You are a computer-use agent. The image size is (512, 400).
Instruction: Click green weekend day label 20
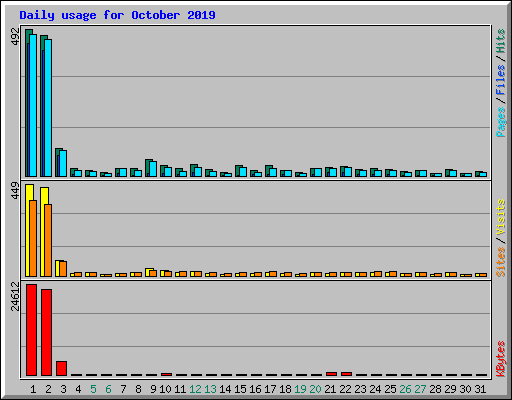pos(315,389)
